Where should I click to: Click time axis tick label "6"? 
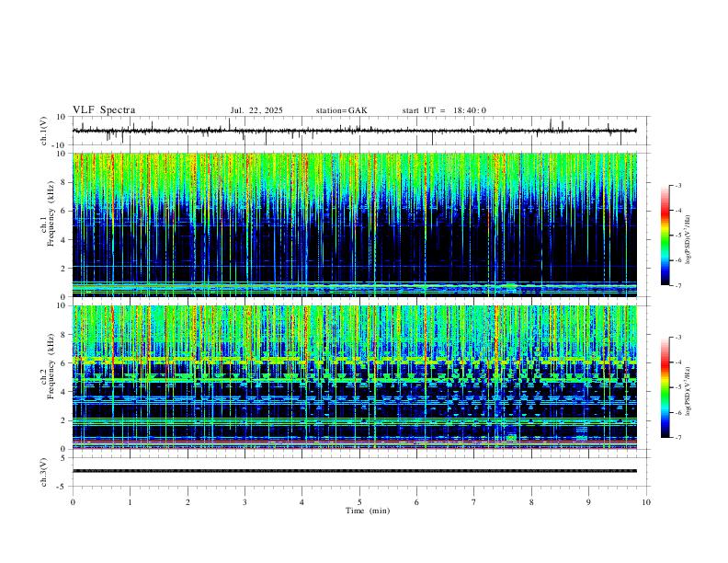[416, 502]
